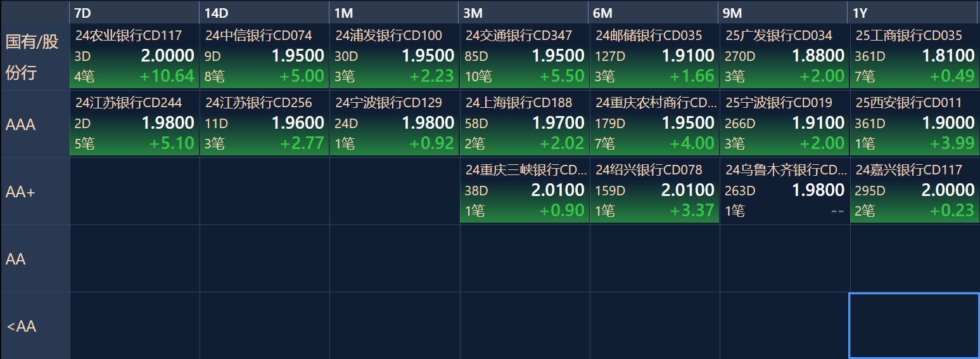The height and width of the screenshot is (359, 980).
Task: Open 25宁波银行CD019 card
Action: coord(785,123)
